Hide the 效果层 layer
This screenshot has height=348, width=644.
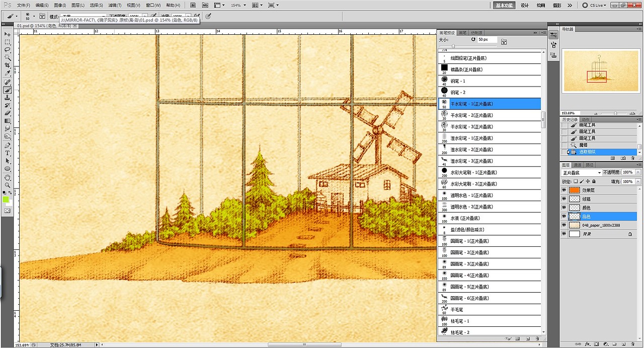(564, 190)
